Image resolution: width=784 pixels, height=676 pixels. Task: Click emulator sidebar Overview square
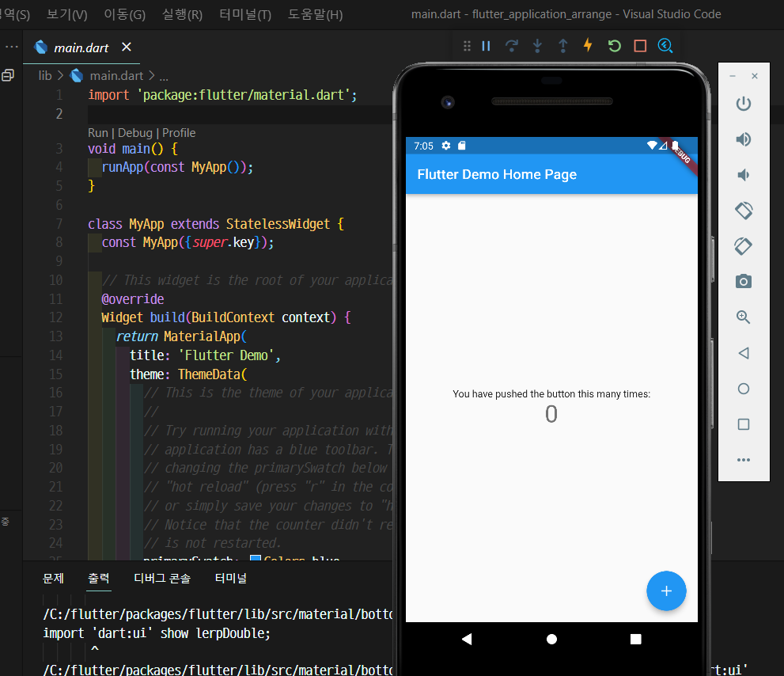(744, 424)
